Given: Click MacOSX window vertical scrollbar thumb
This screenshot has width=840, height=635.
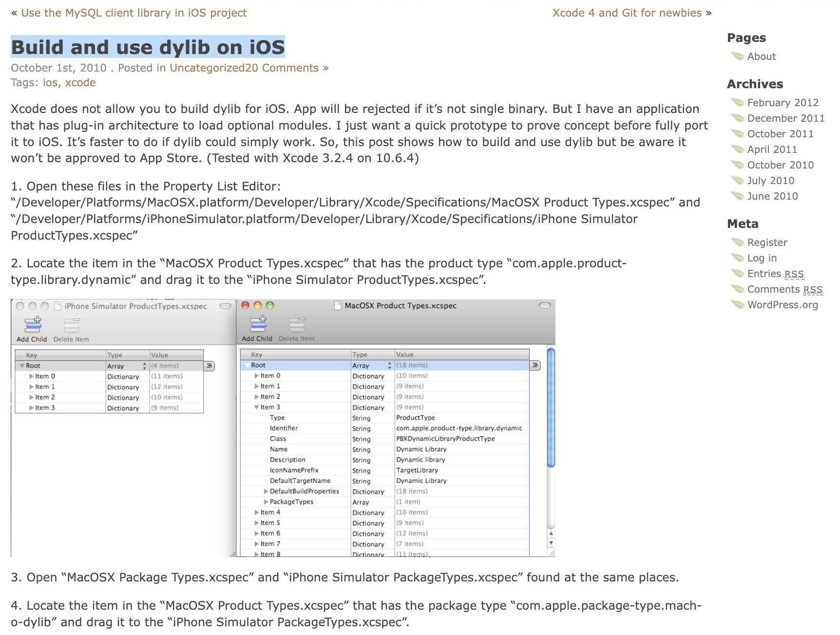Looking at the screenshot, I should click(x=551, y=408).
